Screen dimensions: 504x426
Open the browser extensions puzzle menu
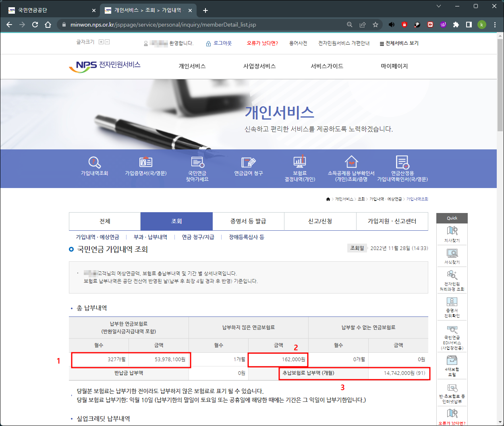(456, 25)
